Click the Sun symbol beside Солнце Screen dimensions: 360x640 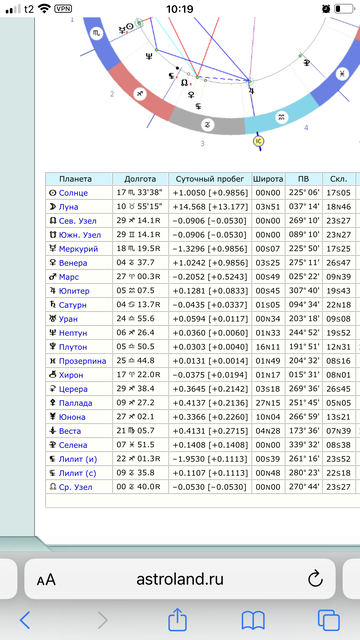point(52,193)
